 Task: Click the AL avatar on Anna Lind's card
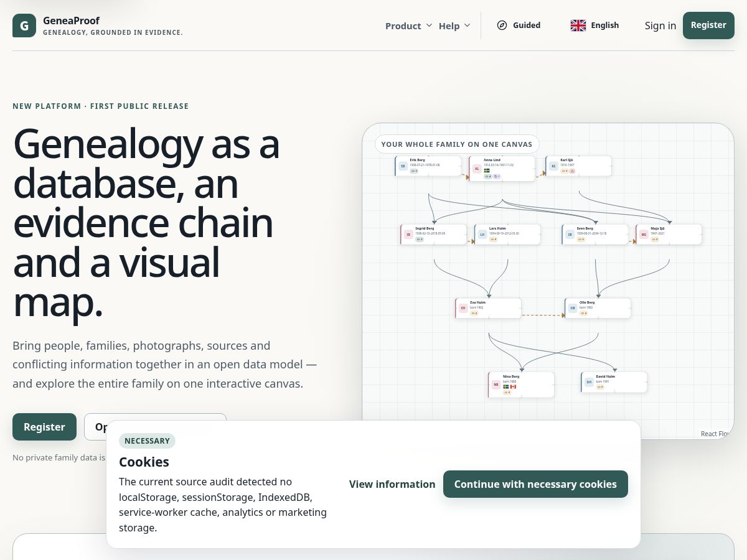pyautogui.click(x=477, y=169)
